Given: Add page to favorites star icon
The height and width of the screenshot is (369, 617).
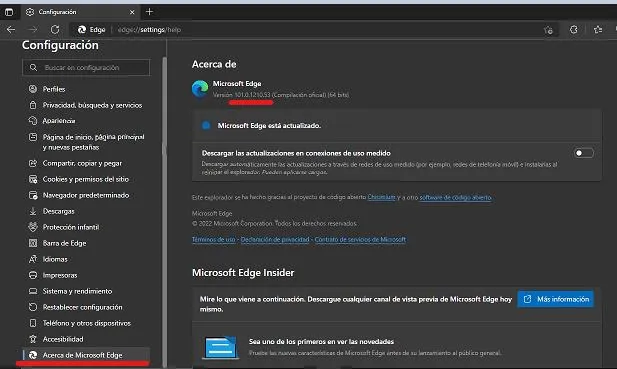Looking at the screenshot, I should [548, 30].
